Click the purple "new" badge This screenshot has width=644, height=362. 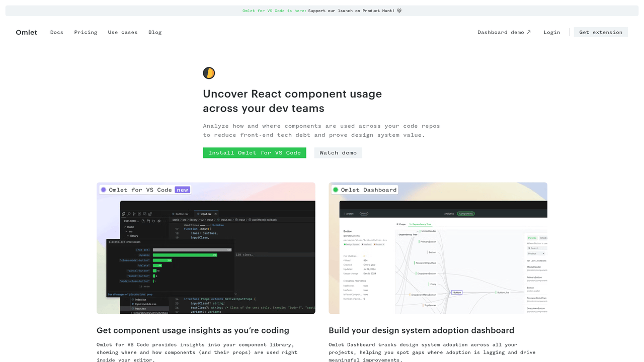pyautogui.click(x=182, y=190)
